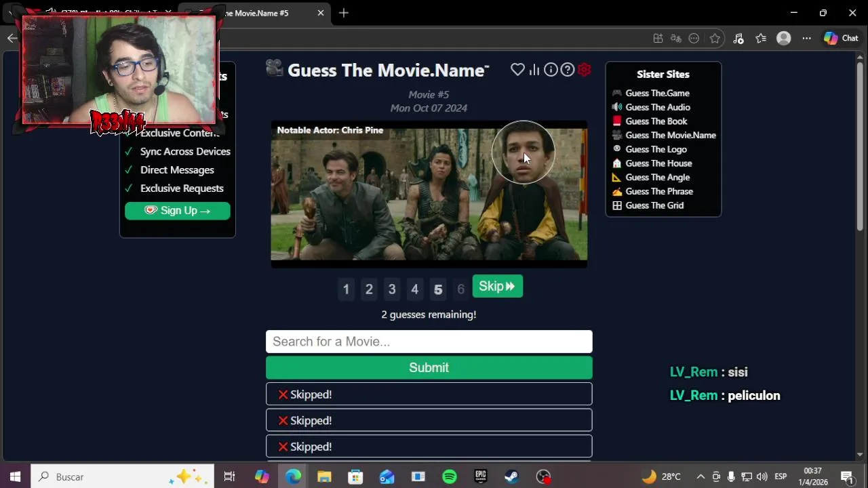Close the Guess The Movie.Name tab

click(321, 13)
